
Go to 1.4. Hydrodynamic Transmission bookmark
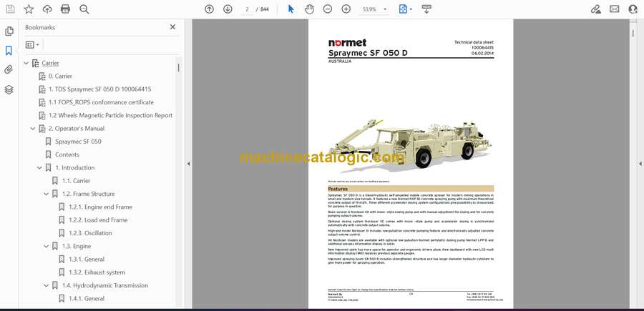[104, 285]
